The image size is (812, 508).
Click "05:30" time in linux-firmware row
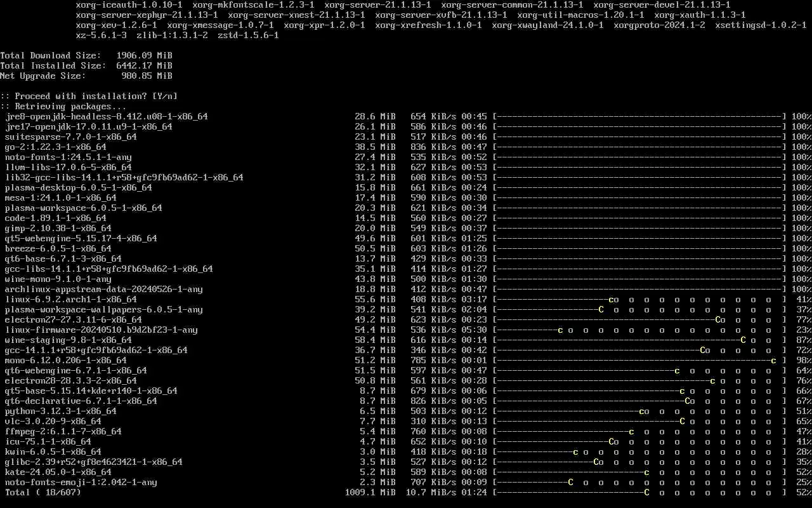coord(475,330)
